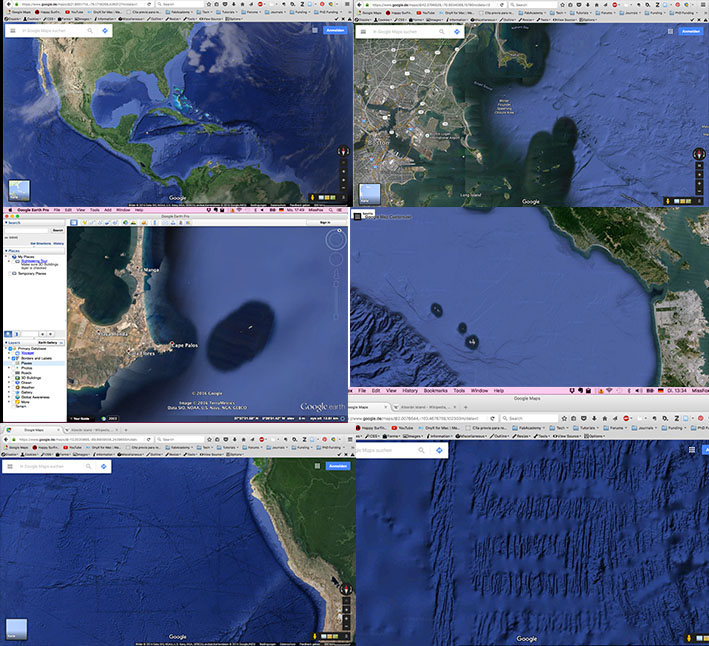Open Apple menu above Google Earth Pro

point(10,210)
